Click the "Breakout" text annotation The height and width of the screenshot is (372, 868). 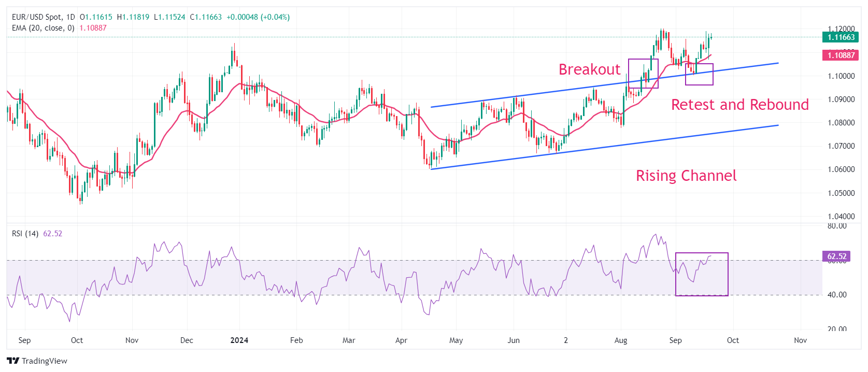point(589,69)
